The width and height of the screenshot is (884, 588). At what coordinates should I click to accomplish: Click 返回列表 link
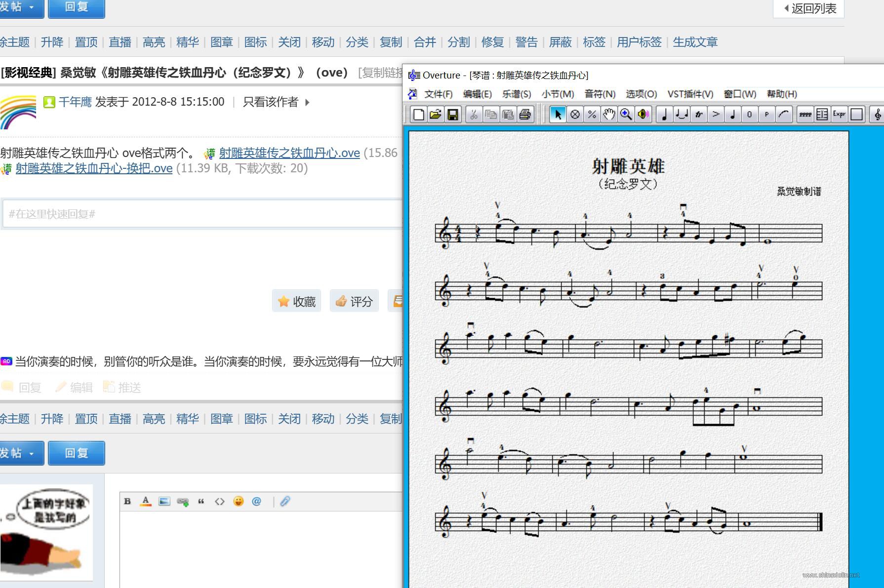tap(810, 8)
